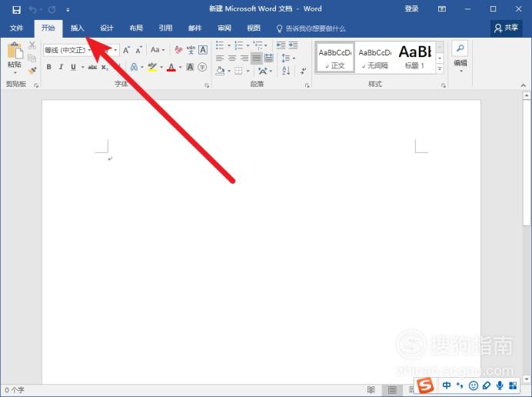
Task: Collapse the ribbon with the up chevron
Action: click(x=524, y=85)
